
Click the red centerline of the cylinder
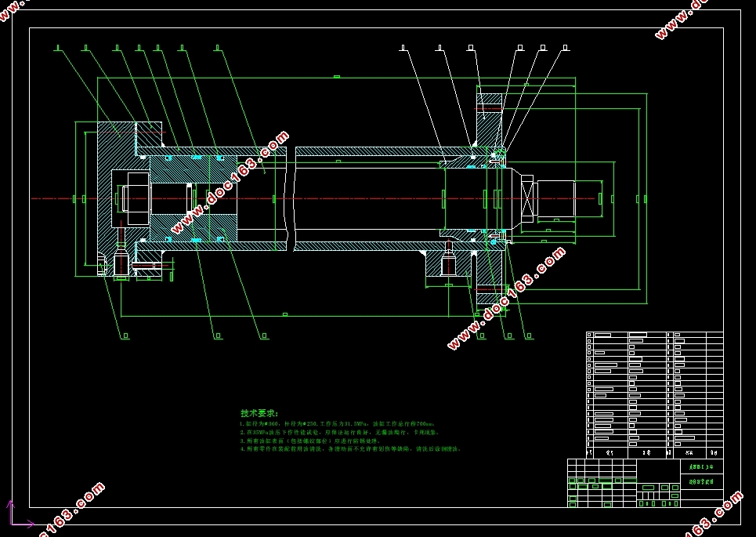(313, 198)
